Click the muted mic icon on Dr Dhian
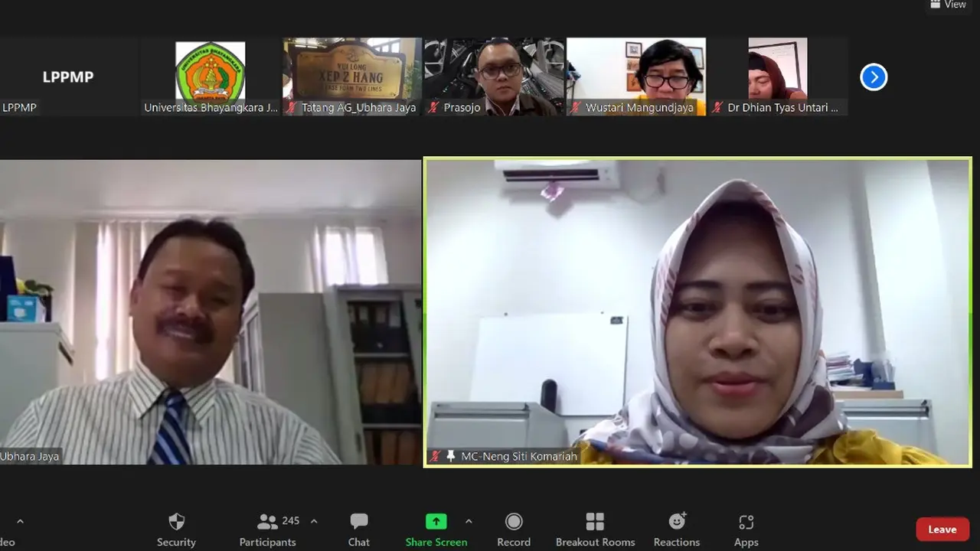 717,108
